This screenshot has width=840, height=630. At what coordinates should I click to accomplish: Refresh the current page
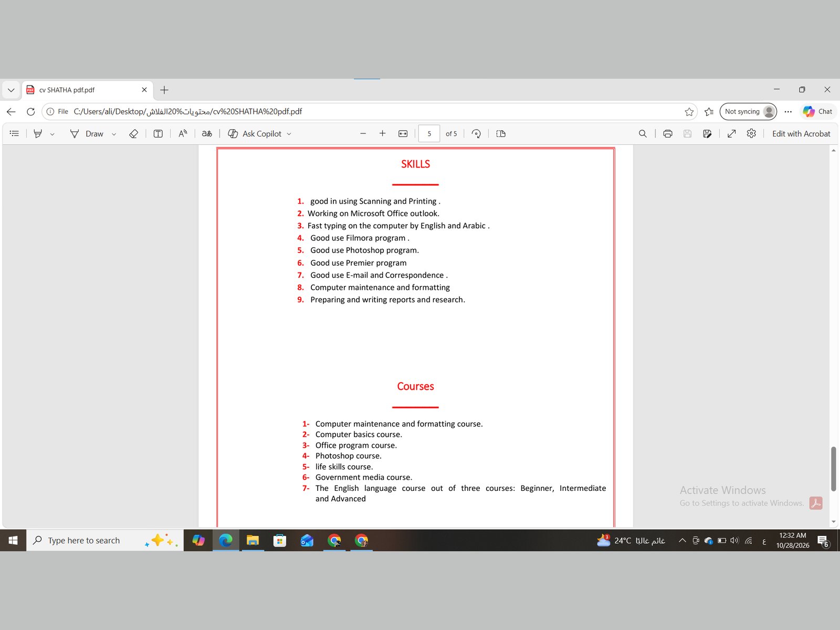point(31,112)
